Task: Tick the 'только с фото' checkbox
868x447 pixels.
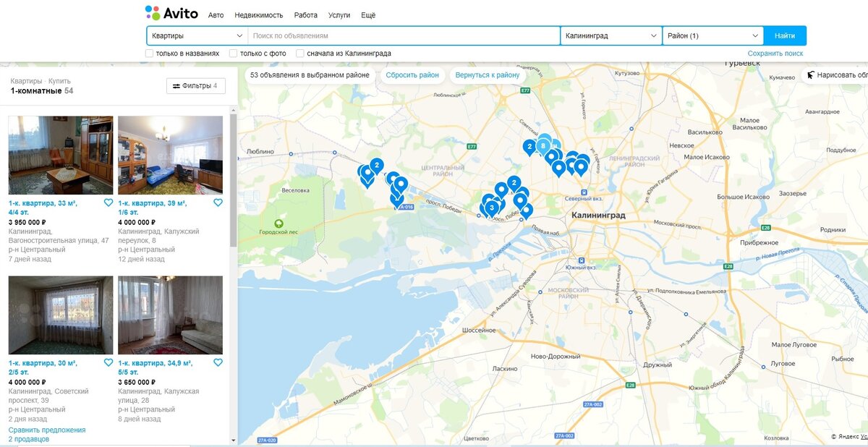Action: click(x=233, y=54)
